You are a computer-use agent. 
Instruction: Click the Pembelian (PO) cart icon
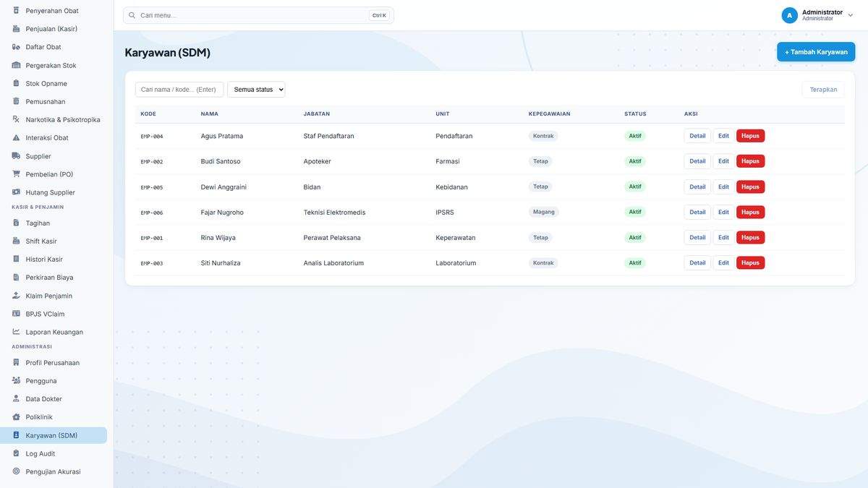(16, 174)
